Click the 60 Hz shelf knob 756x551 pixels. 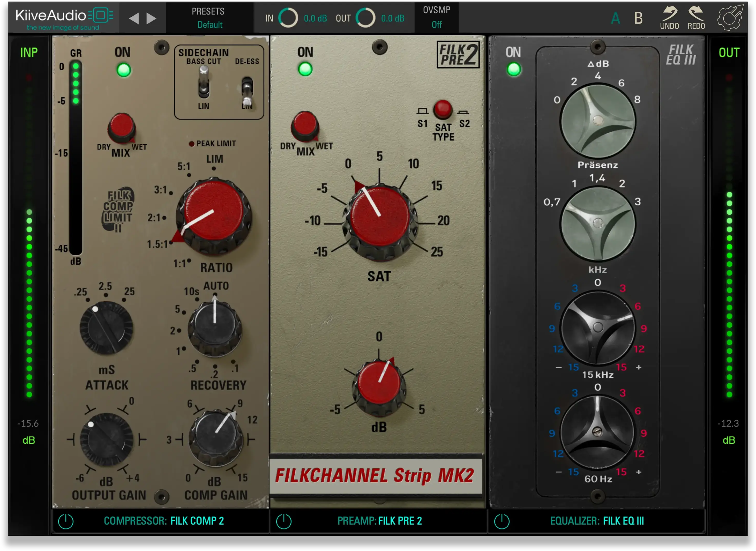pyautogui.click(x=597, y=432)
